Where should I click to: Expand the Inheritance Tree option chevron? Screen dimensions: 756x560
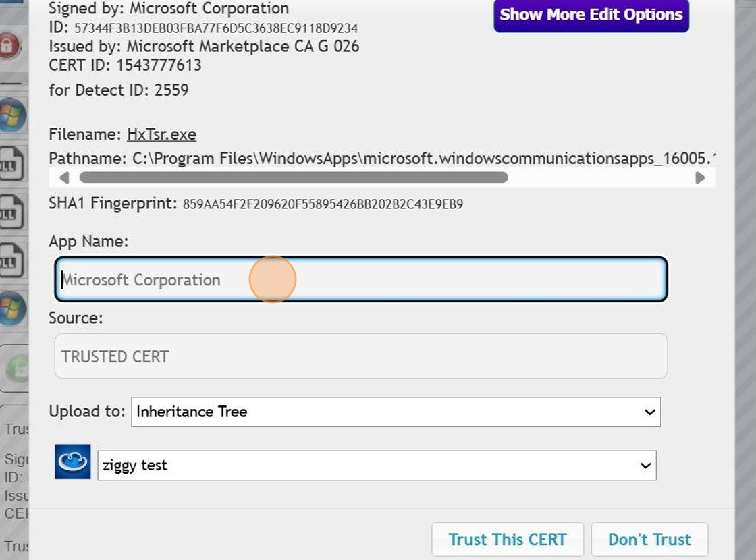(649, 412)
